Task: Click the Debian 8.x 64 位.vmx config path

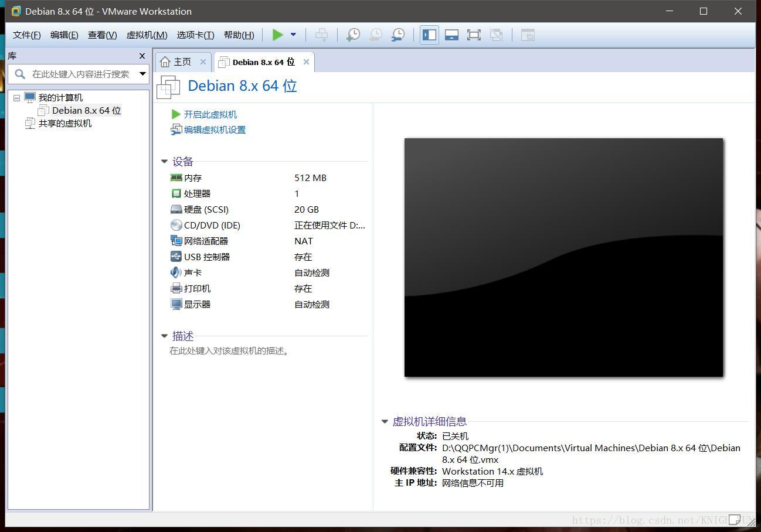Action: [591, 453]
